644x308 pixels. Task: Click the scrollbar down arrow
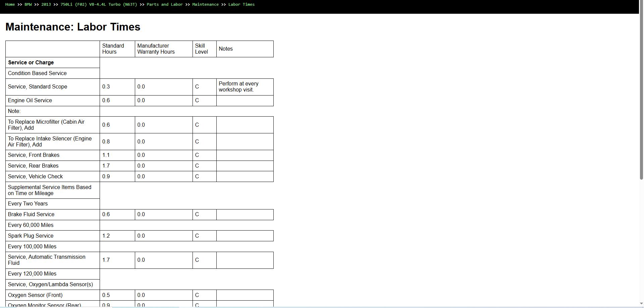click(641, 304)
